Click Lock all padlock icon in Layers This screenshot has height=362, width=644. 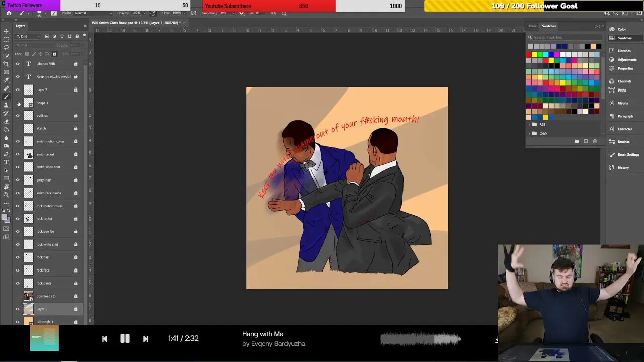[54, 54]
